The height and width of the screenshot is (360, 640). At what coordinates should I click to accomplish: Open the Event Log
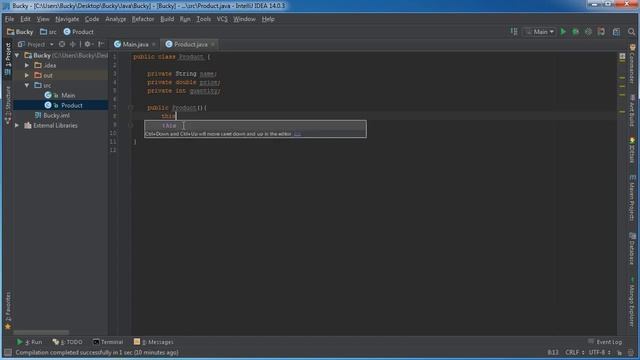pos(605,342)
